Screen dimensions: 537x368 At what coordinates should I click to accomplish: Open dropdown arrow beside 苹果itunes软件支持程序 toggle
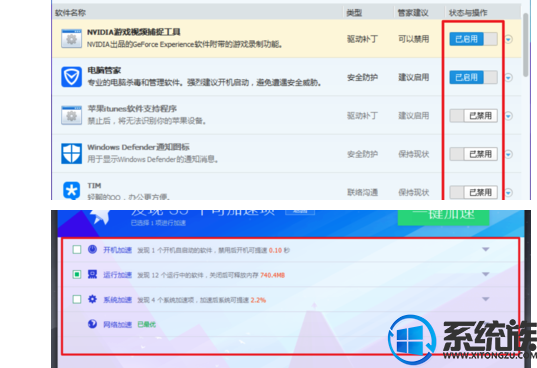click(509, 116)
